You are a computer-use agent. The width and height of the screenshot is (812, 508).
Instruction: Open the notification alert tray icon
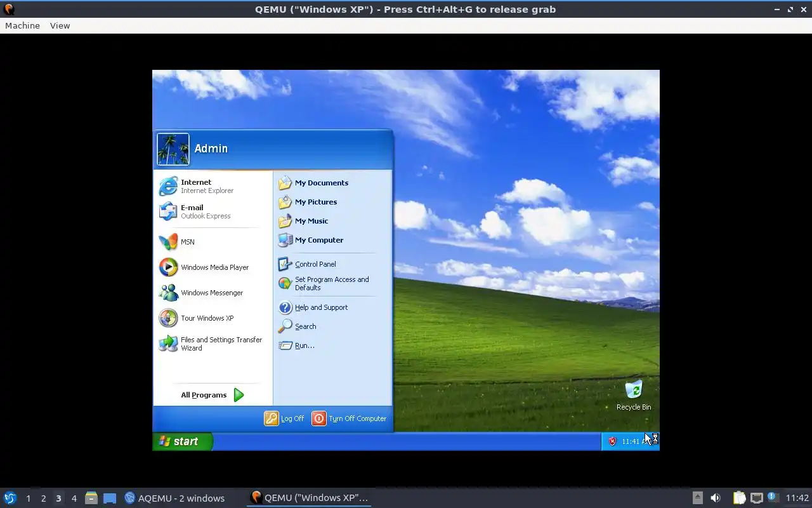pos(773,497)
